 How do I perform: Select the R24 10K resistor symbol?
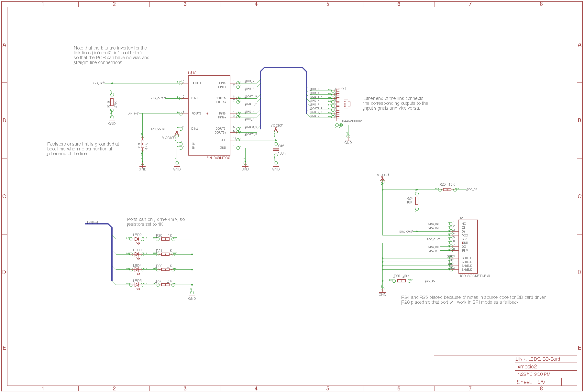(417, 201)
